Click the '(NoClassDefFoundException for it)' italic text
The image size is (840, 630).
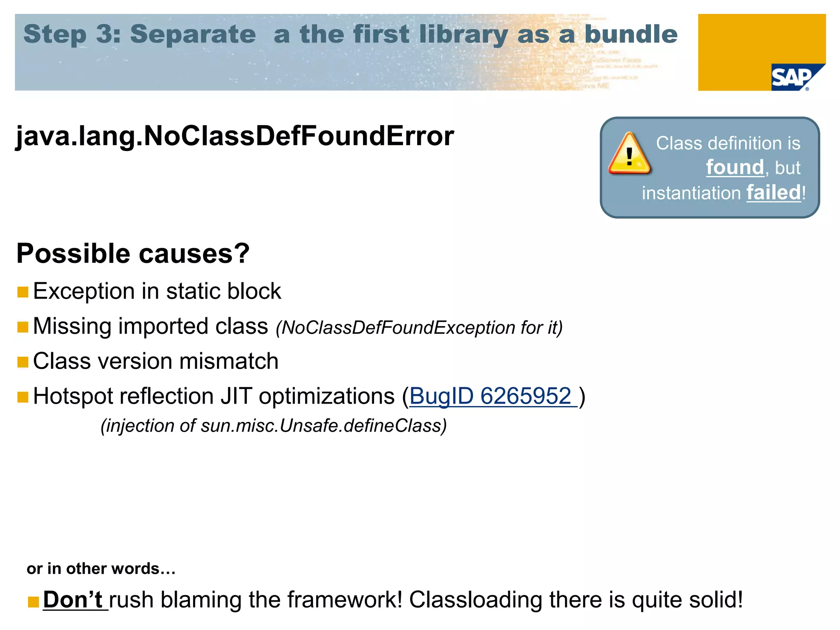point(419,328)
